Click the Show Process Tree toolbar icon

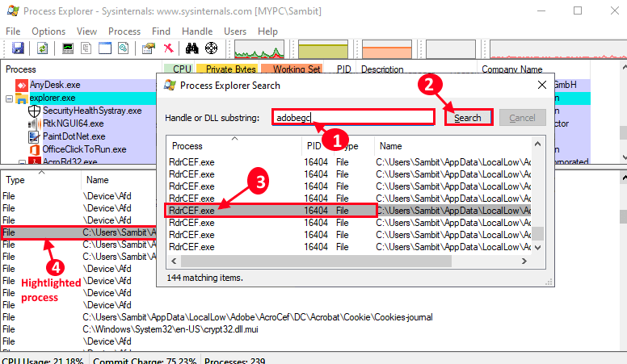86,48
